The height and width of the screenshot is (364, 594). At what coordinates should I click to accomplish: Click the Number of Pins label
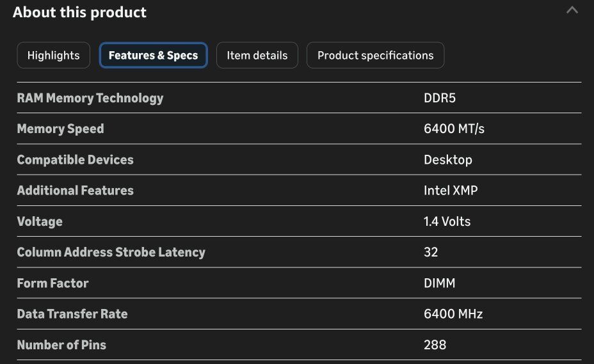(61, 345)
